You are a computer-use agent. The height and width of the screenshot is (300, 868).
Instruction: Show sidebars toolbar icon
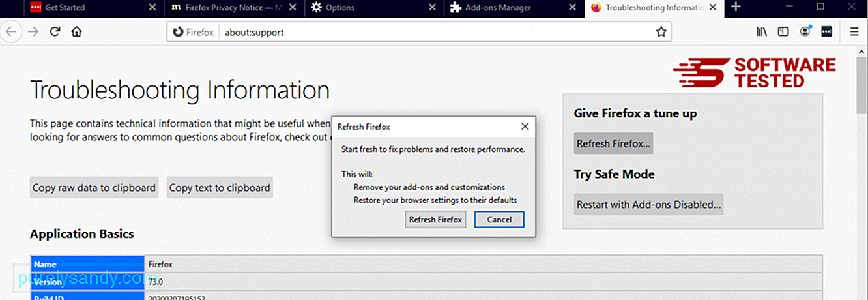pos(783,31)
